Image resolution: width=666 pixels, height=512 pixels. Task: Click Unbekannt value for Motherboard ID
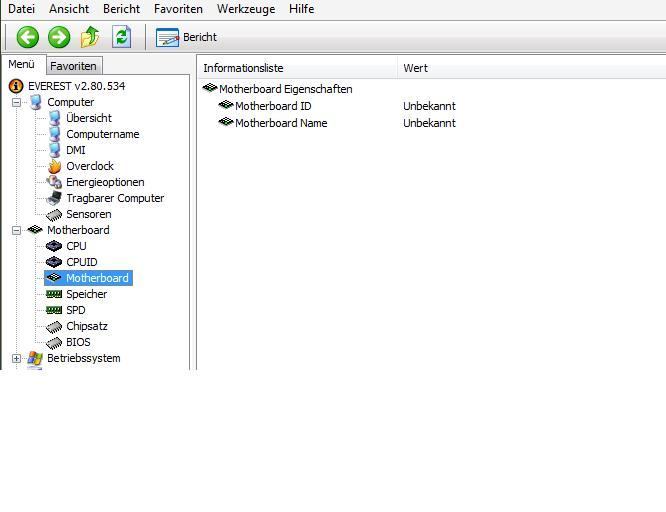pyautogui.click(x=429, y=106)
